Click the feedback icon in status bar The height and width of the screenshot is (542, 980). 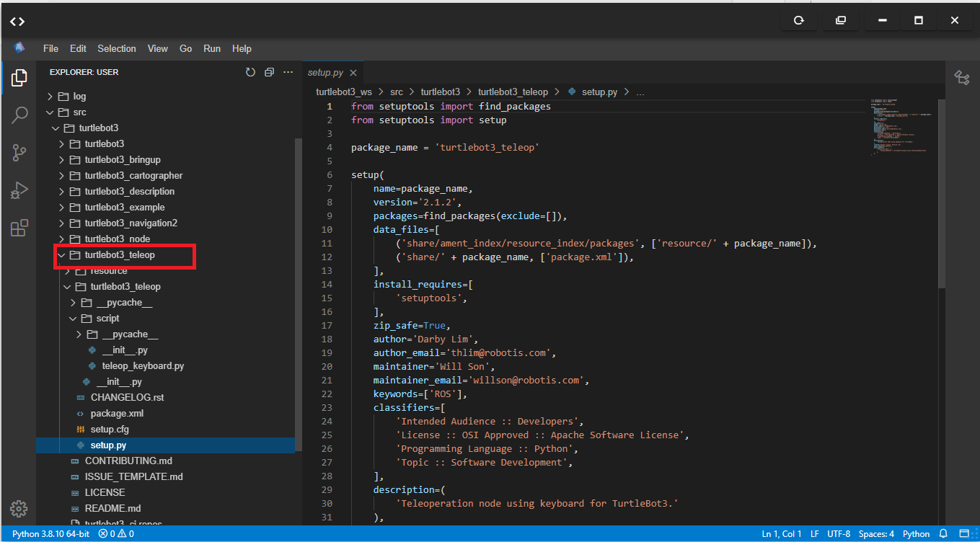964,534
